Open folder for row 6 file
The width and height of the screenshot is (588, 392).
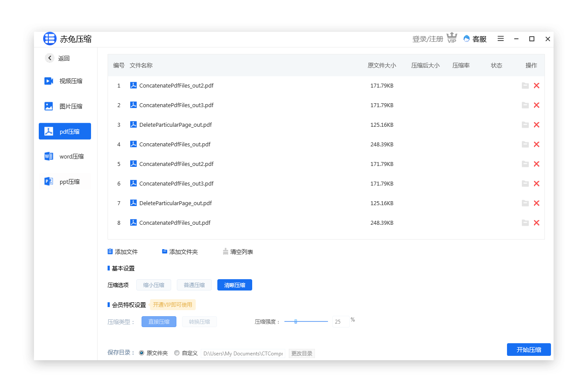(525, 184)
